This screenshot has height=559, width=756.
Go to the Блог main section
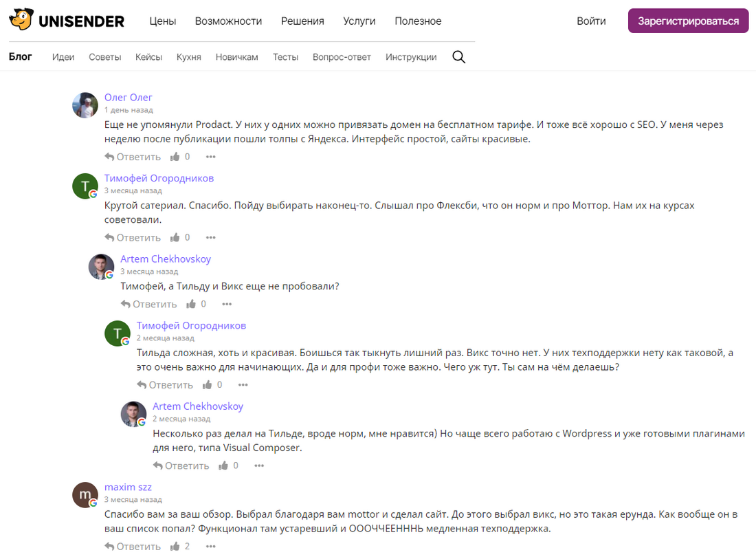(x=20, y=56)
